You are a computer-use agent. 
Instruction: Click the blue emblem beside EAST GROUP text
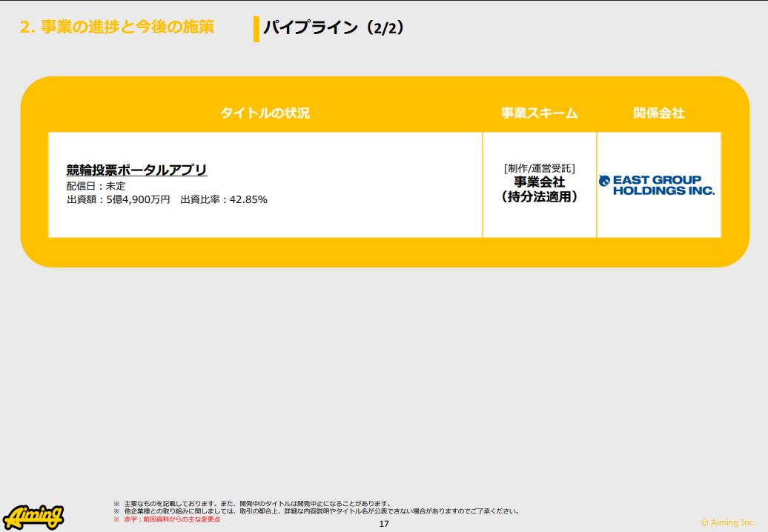[604, 180]
